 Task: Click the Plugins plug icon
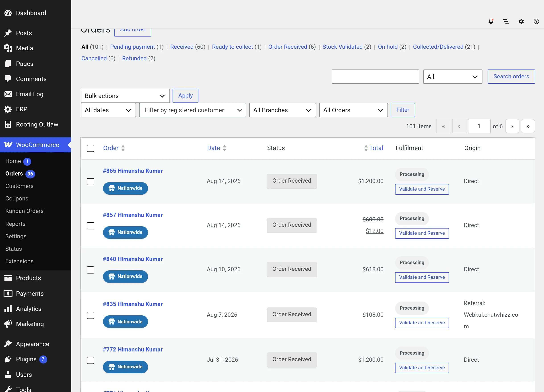8,359
